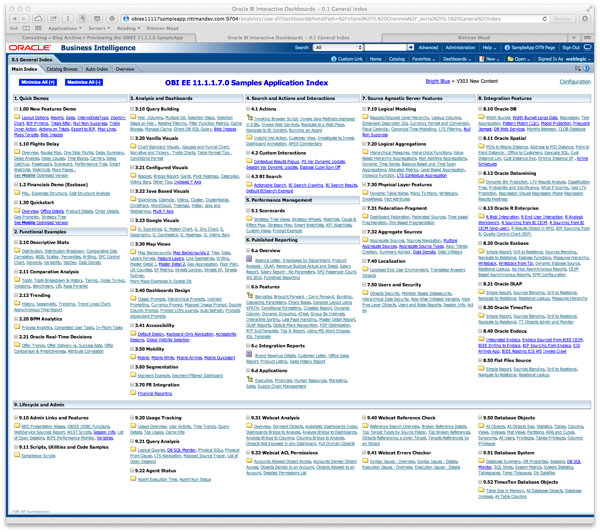
Task: Click the tree icon under 6.b Features
Action: (249, 295)
